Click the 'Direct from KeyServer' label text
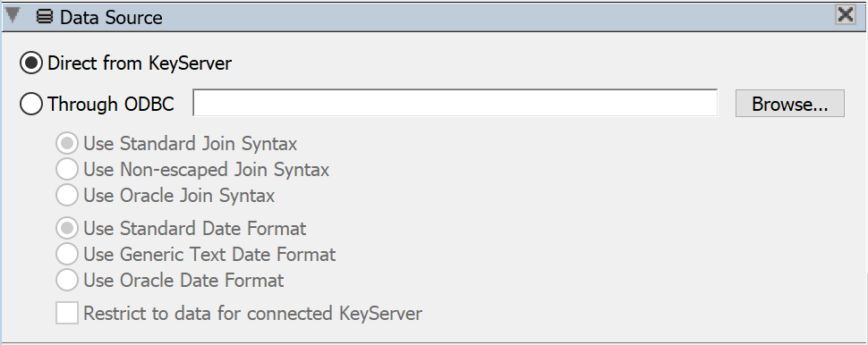This screenshot has width=868, height=345. tap(140, 63)
